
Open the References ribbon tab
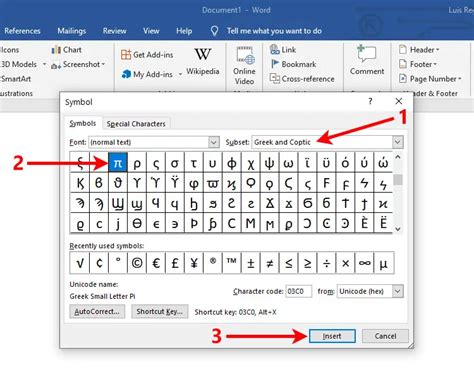tap(22, 31)
